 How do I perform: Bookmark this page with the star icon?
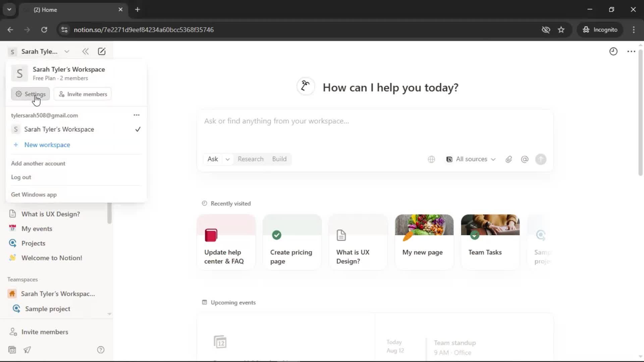[561, 29]
